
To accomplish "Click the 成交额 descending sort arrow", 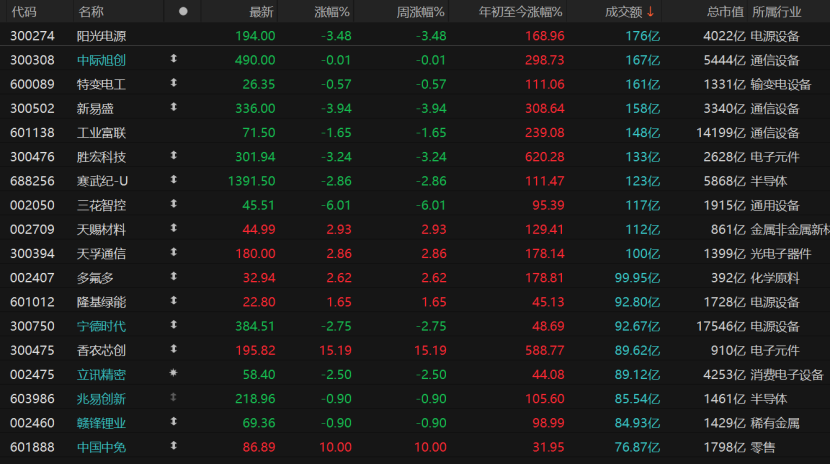I will pyautogui.click(x=651, y=12).
